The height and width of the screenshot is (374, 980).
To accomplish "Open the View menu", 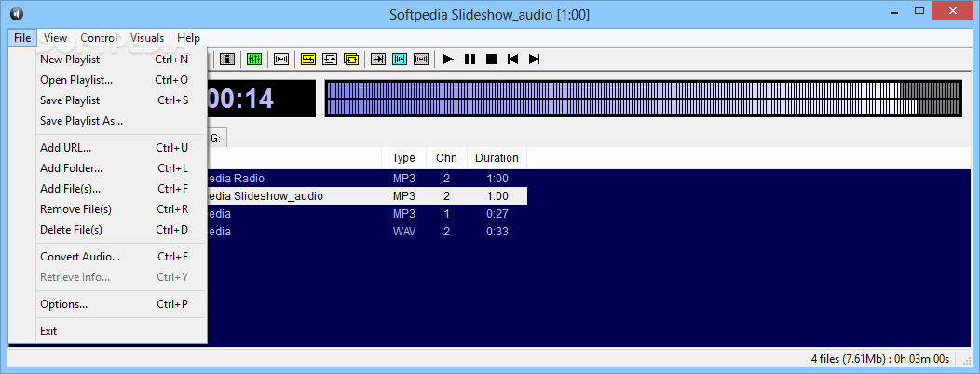I will 56,38.
